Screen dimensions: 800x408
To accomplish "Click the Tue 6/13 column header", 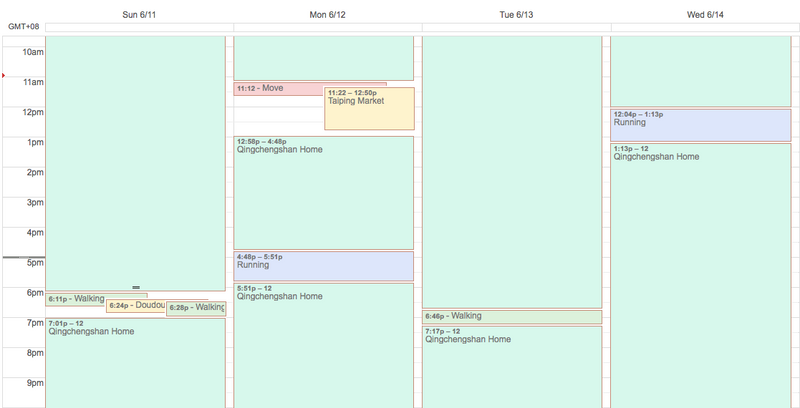I will [x=516, y=15].
